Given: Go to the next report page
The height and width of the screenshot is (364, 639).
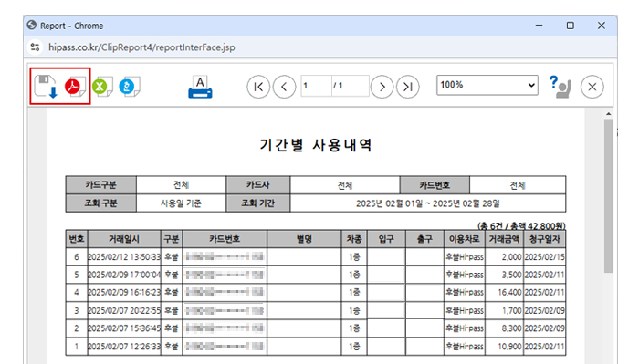Looking at the screenshot, I should click(382, 87).
